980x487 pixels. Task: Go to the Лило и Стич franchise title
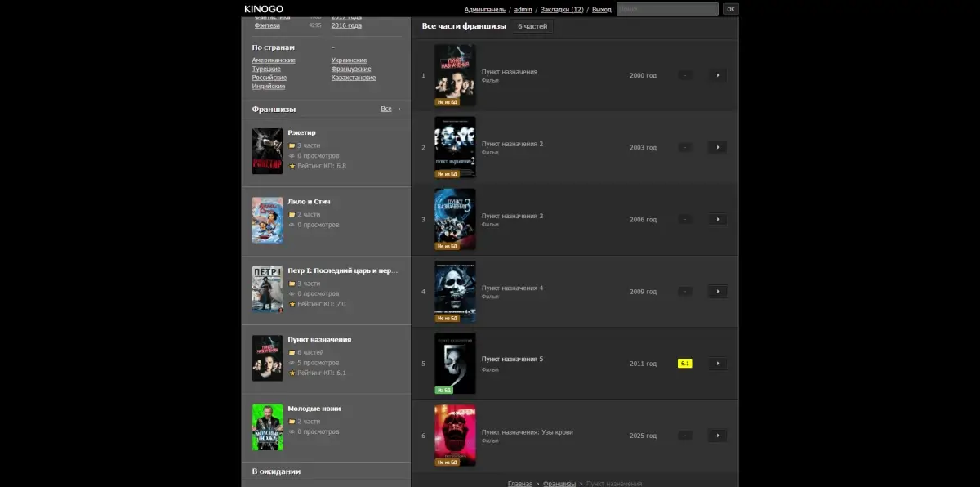tap(309, 201)
